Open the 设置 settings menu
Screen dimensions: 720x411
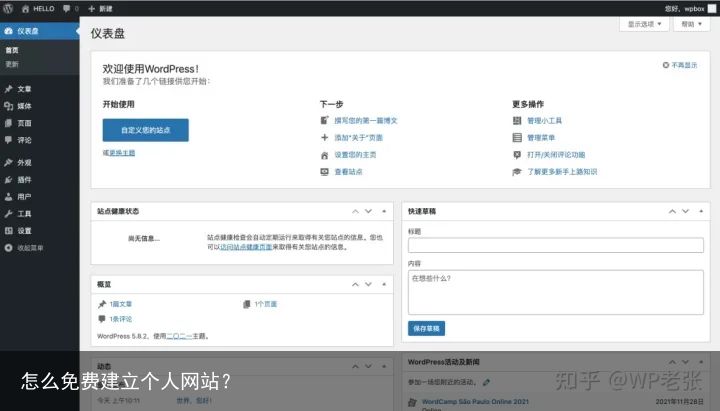[x=39, y=230]
